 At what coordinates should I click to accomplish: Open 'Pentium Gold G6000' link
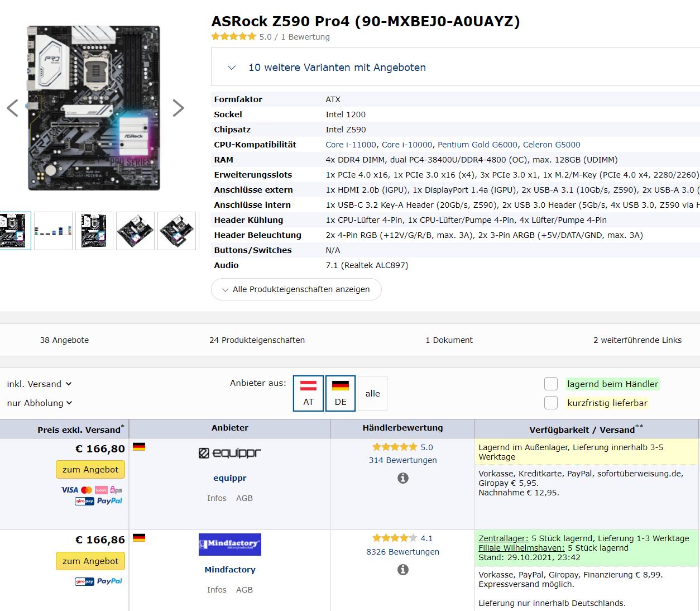478,145
